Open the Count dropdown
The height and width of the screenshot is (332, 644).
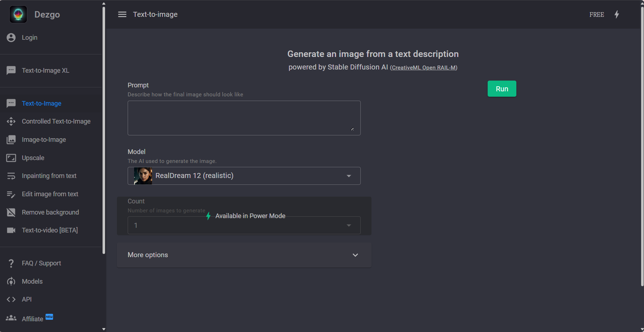coord(244,225)
